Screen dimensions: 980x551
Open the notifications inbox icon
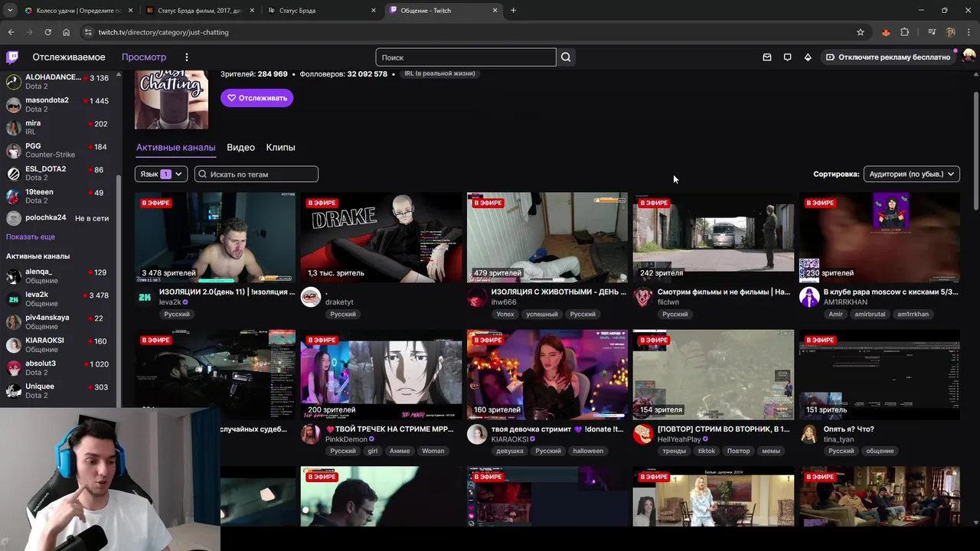pyautogui.click(x=767, y=57)
